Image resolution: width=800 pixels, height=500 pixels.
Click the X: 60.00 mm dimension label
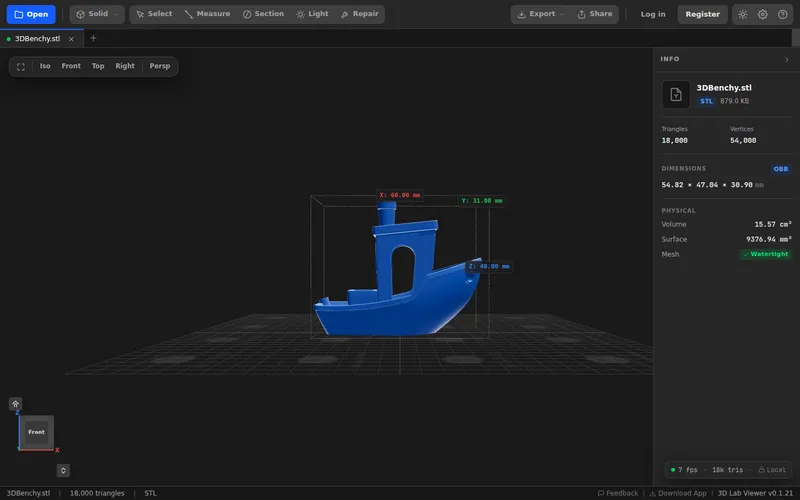coord(400,195)
